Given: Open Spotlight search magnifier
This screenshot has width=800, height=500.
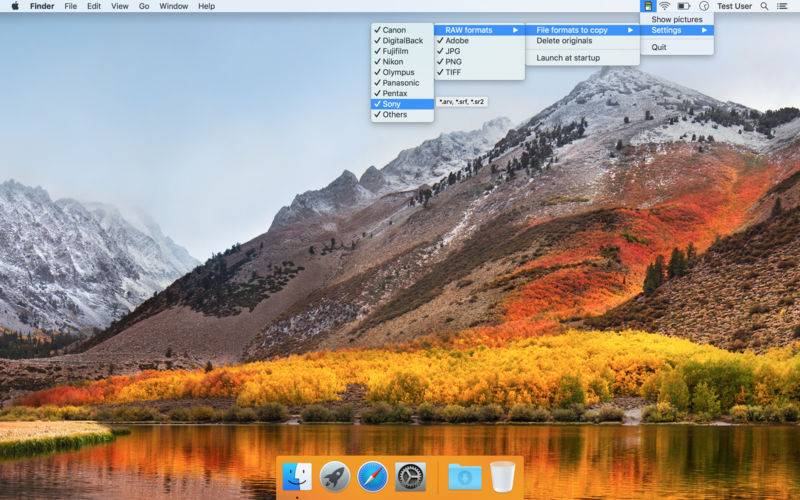Looking at the screenshot, I should 764,6.
